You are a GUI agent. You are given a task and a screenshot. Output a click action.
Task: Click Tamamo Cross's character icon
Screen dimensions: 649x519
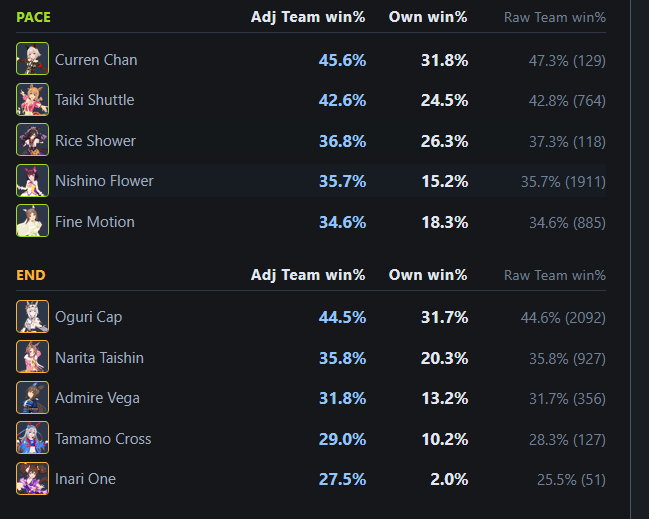click(x=32, y=437)
